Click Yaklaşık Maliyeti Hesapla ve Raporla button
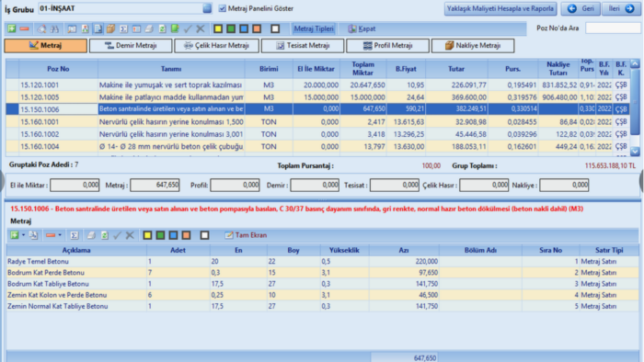Viewport: 644px width, 362px height. point(500,8)
